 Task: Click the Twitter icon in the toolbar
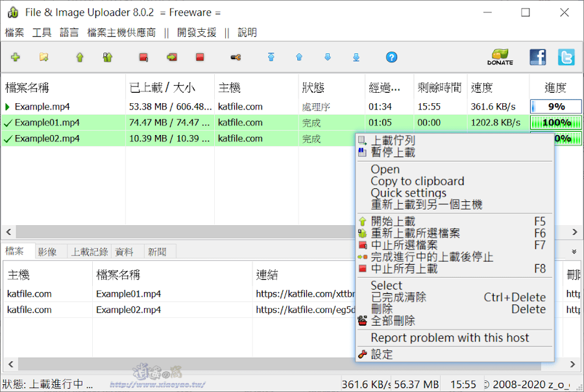[x=566, y=57]
